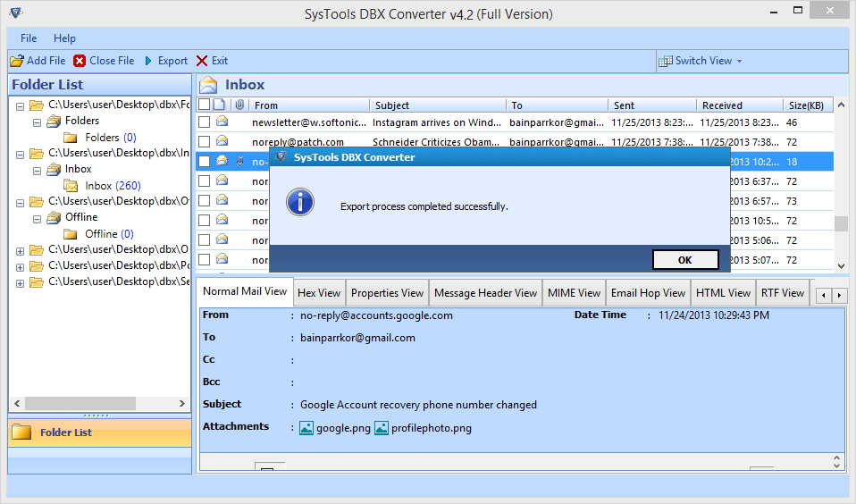Screen dimensions: 856x504
Task: Expand the collapsed dbx\O node below Offline (0)
Action: [21, 252]
